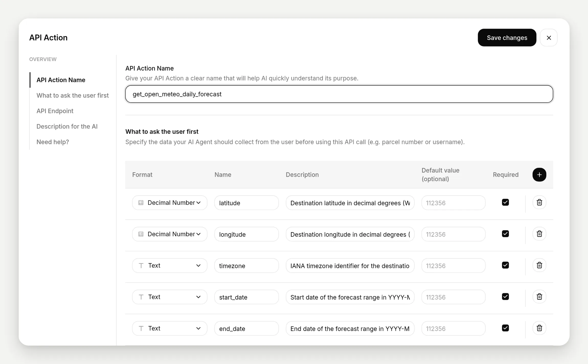Edit the End date description field
This screenshot has height=364, width=588.
point(350,328)
